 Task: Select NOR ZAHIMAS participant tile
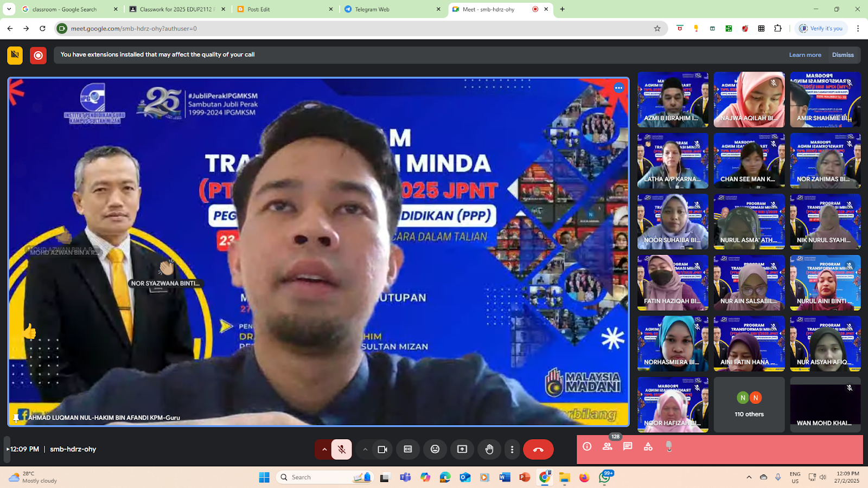(x=825, y=161)
